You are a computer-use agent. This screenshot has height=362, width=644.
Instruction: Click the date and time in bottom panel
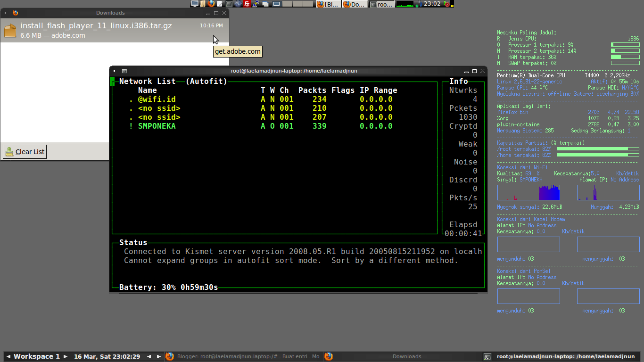click(107, 356)
